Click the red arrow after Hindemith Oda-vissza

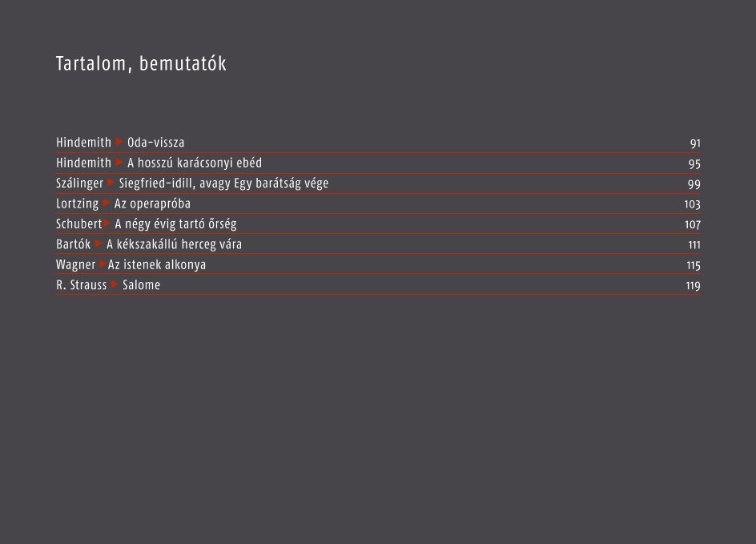pyautogui.click(x=119, y=143)
